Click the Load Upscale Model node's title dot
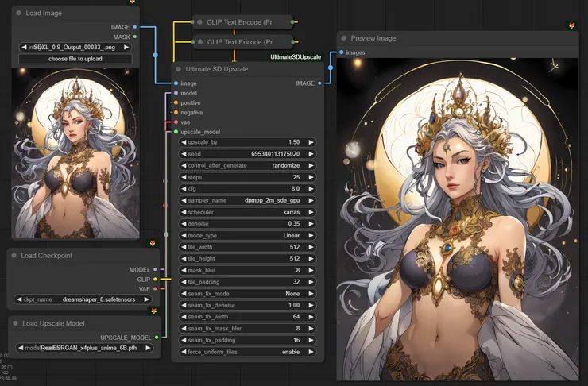This screenshot has height=386, width=588. (x=14, y=323)
